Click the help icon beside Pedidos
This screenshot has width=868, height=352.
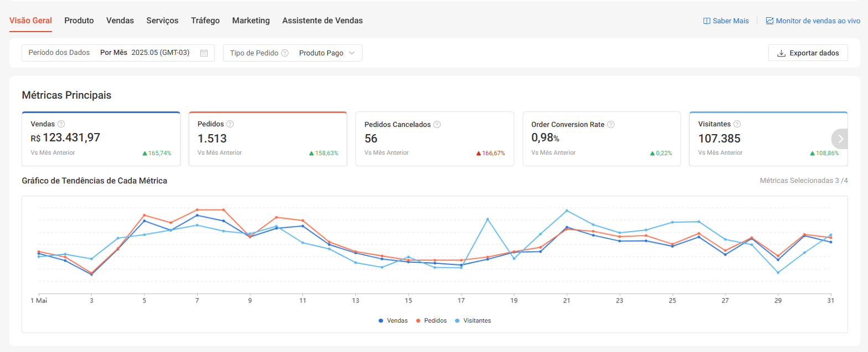point(230,124)
